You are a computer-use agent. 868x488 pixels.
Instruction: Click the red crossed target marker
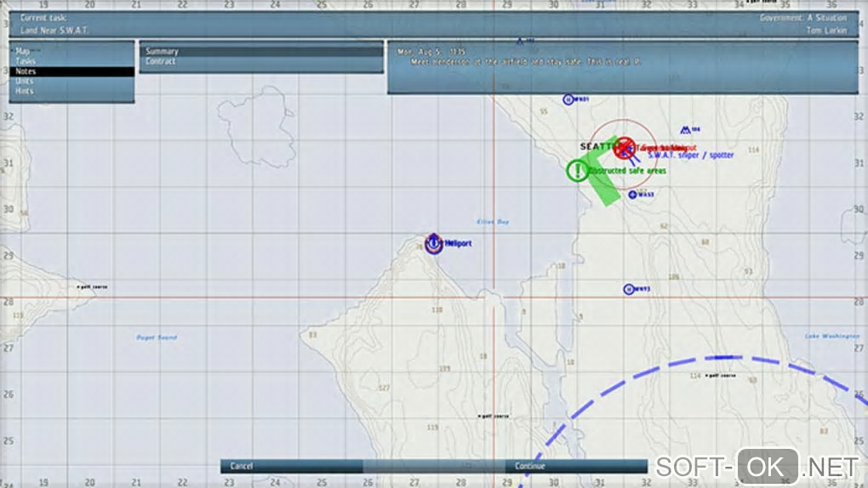point(625,148)
